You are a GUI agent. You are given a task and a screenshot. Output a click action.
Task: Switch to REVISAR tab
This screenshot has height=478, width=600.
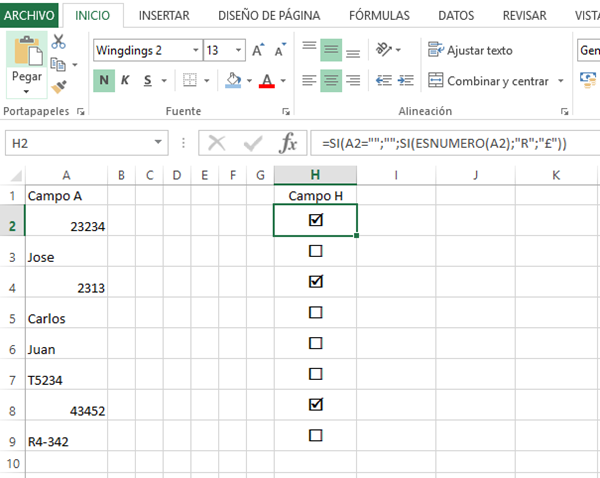click(524, 15)
